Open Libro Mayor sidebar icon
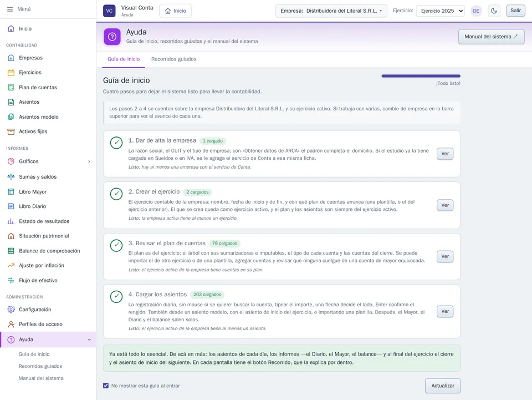Viewport: 532px width, 400px height. (11, 191)
